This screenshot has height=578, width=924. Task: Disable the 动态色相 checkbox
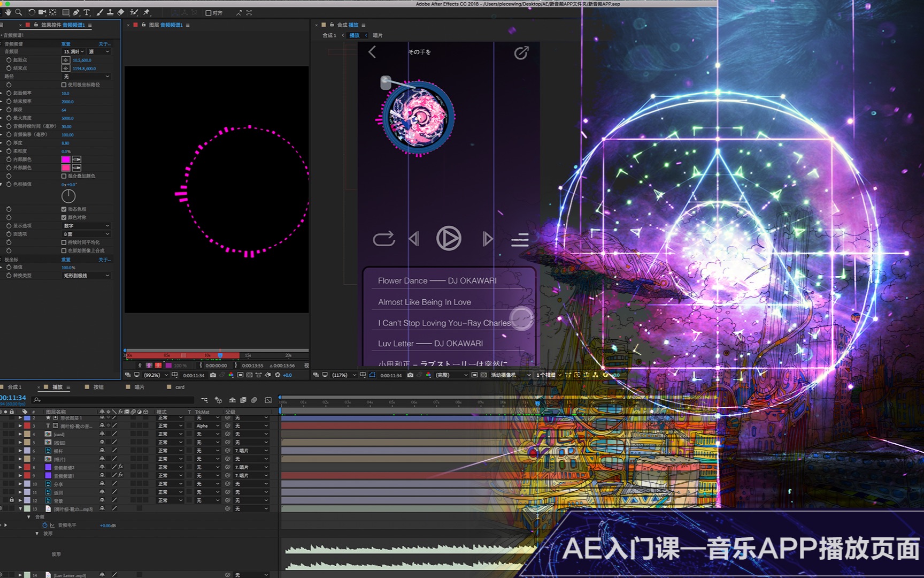[x=63, y=209]
